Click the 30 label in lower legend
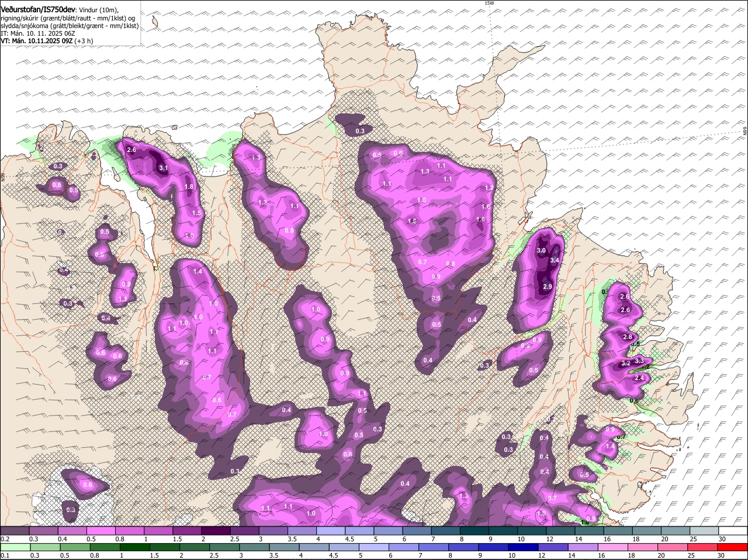This screenshot has height=560, width=748. point(721,555)
